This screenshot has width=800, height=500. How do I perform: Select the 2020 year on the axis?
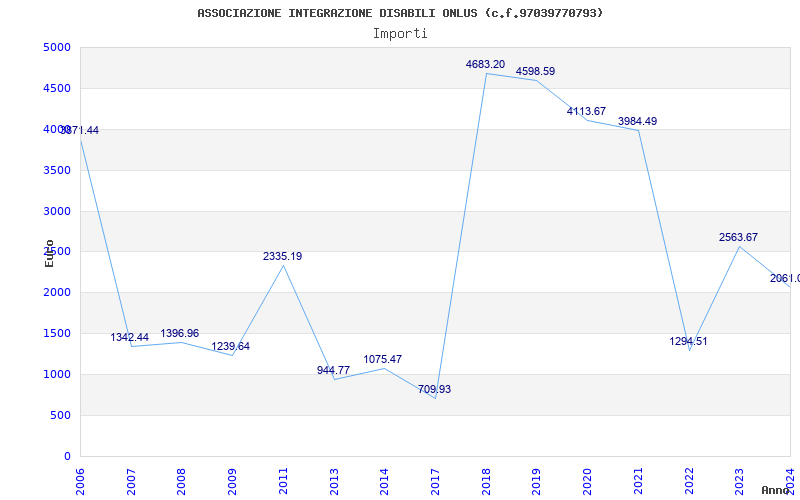pyautogui.click(x=587, y=482)
